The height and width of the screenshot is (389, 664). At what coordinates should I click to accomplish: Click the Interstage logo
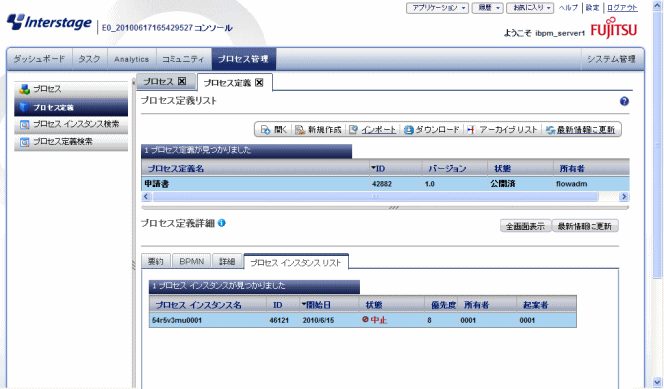coord(49,22)
